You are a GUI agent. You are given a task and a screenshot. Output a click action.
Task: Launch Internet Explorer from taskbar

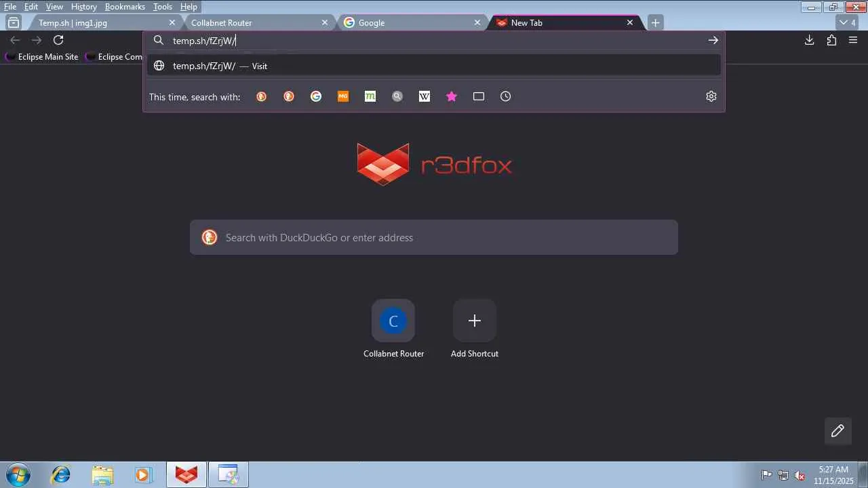click(x=61, y=474)
